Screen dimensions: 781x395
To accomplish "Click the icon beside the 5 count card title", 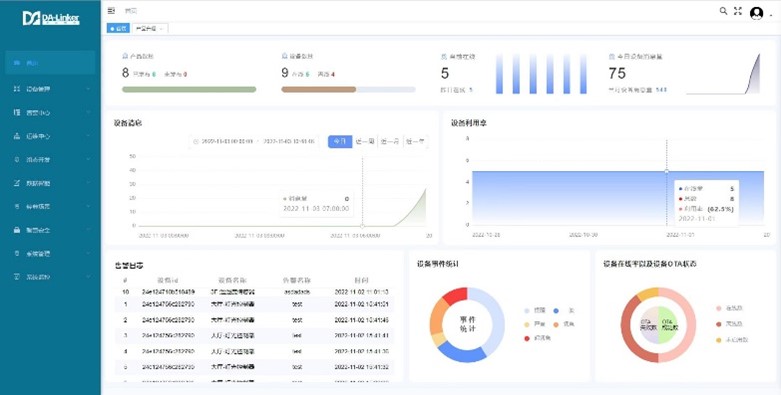I will click(444, 57).
